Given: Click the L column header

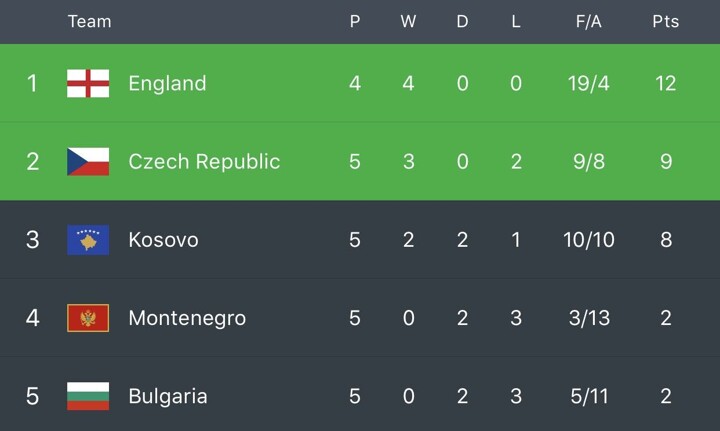Looking at the screenshot, I should [516, 21].
